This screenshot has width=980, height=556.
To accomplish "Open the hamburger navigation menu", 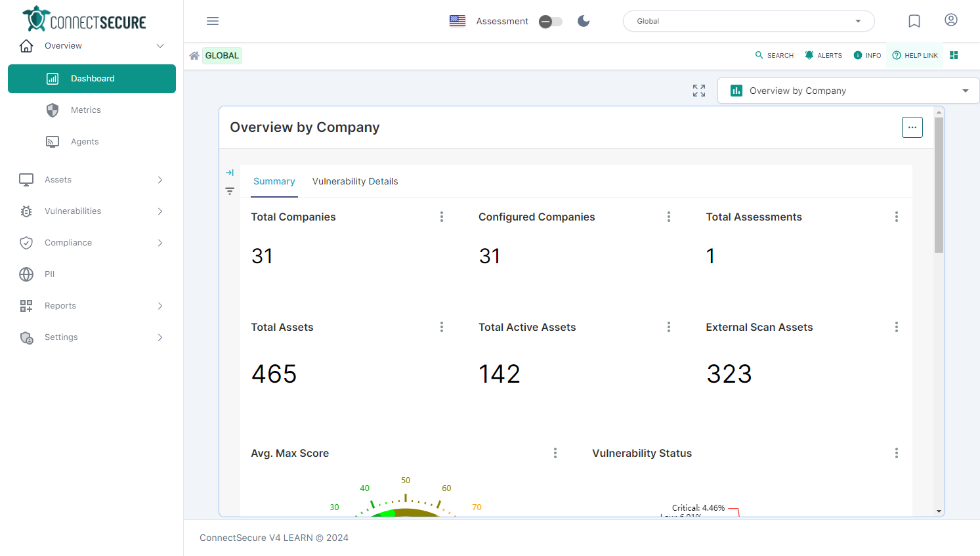I will click(x=213, y=21).
